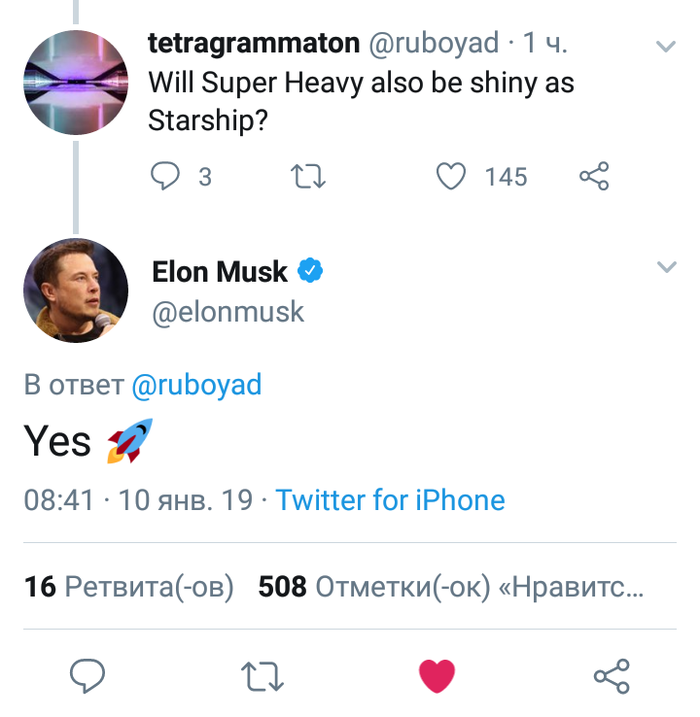Open Elon Musk's profile picture
This screenshot has width=700, height=717.
[x=75, y=290]
